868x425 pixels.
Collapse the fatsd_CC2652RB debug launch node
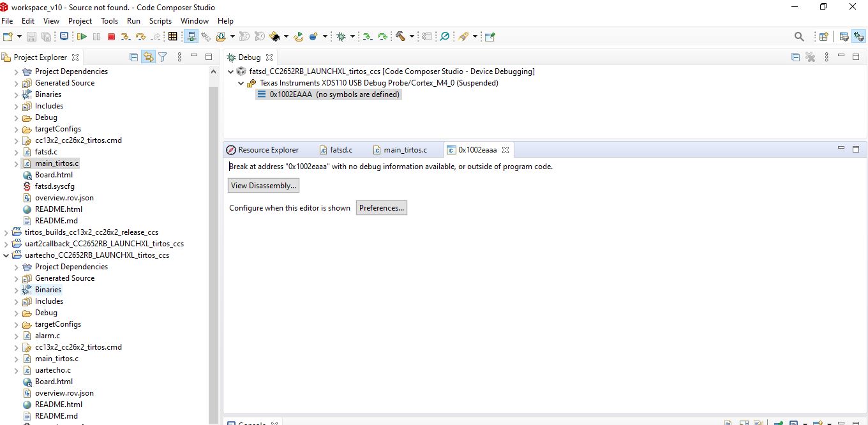(230, 71)
